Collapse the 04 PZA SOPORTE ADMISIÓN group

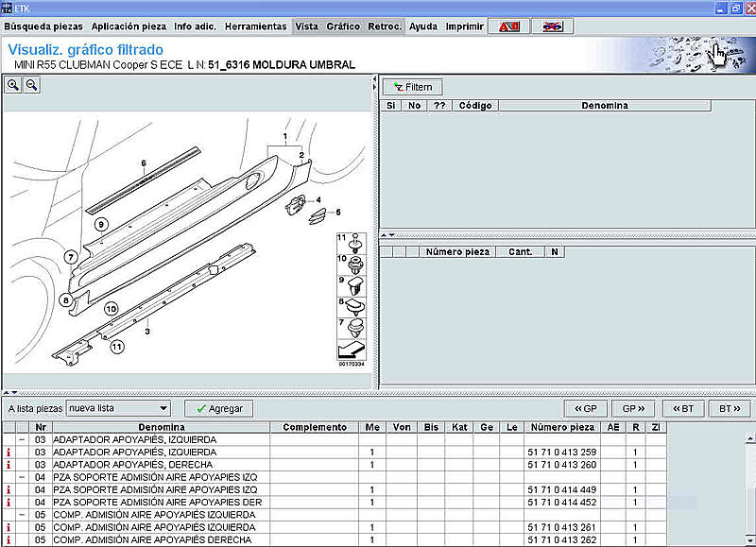point(22,477)
